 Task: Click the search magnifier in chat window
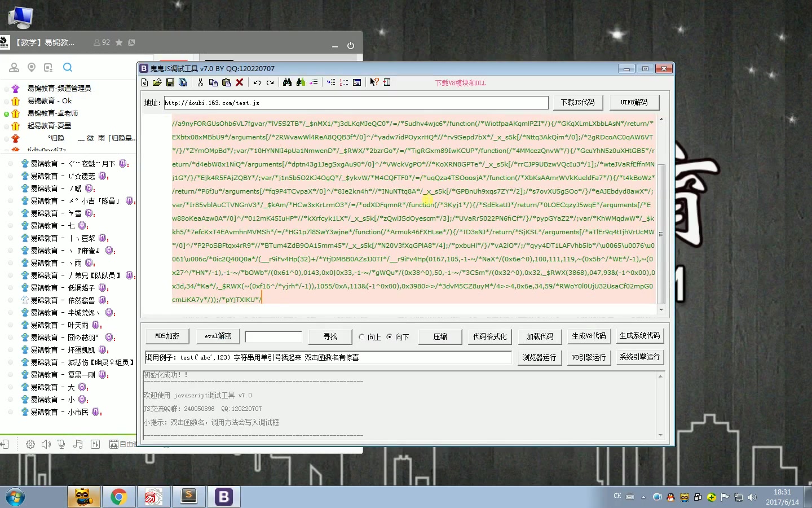pos(68,67)
